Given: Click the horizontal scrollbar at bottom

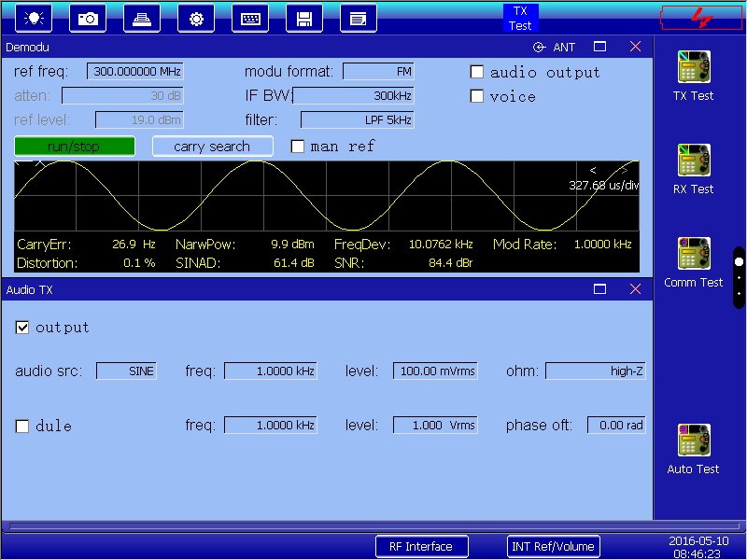Looking at the screenshot, I should [374, 526].
